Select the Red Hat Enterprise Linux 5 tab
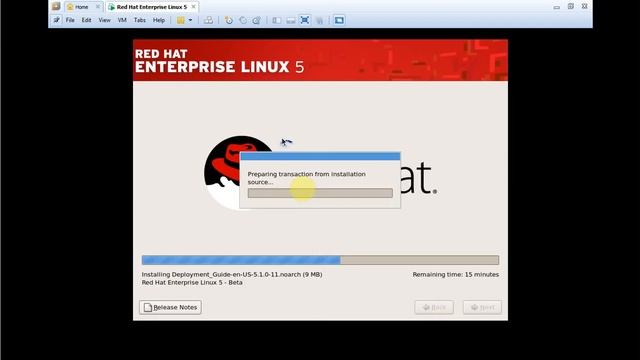640x360 pixels. click(x=151, y=7)
